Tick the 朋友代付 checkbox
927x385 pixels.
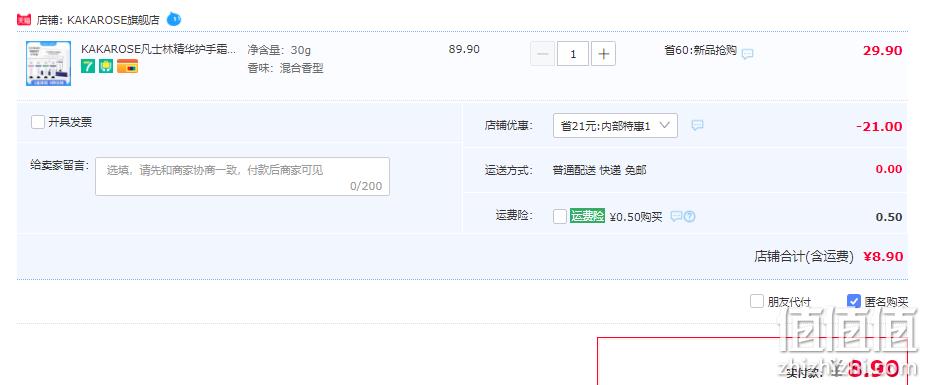[x=757, y=301]
